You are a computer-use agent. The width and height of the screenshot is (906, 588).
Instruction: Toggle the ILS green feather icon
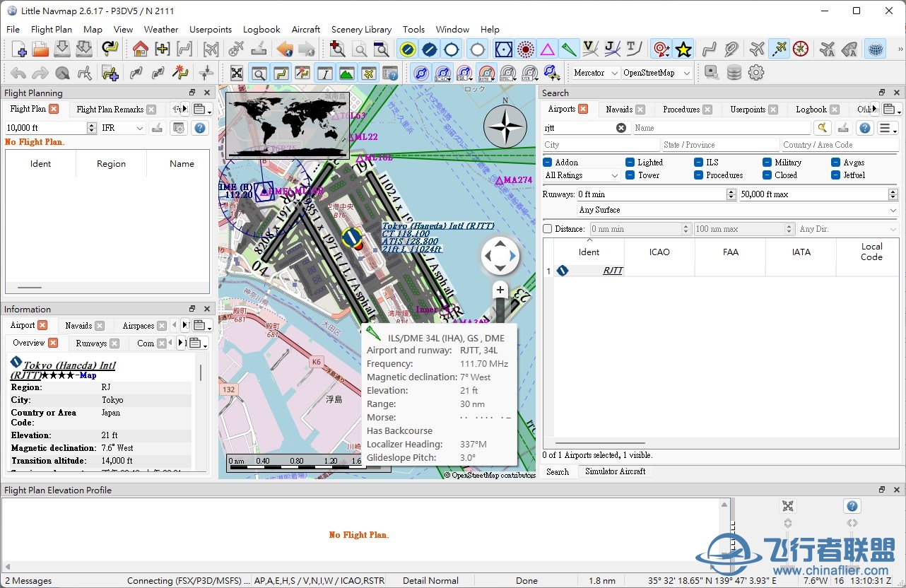pyautogui.click(x=569, y=49)
